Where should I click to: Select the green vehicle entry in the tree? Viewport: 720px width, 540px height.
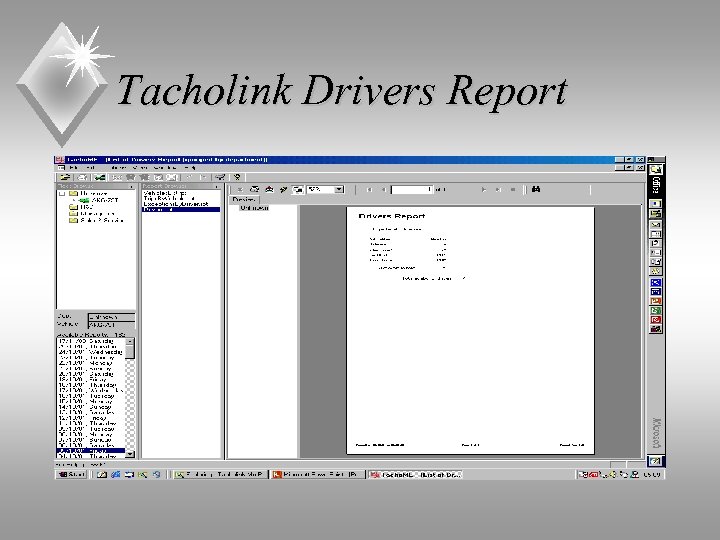pos(99,200)
